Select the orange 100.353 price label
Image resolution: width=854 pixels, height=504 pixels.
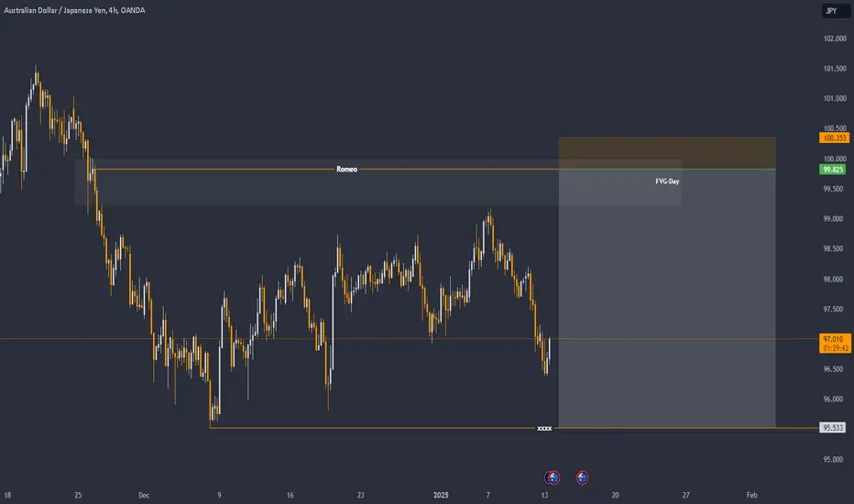[835, 137]
